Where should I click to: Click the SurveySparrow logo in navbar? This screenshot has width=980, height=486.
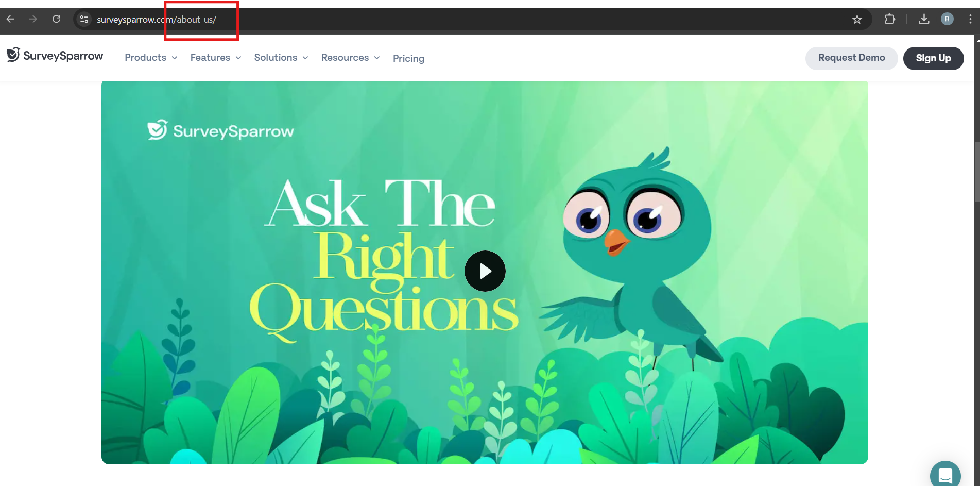tap(55, 56)
